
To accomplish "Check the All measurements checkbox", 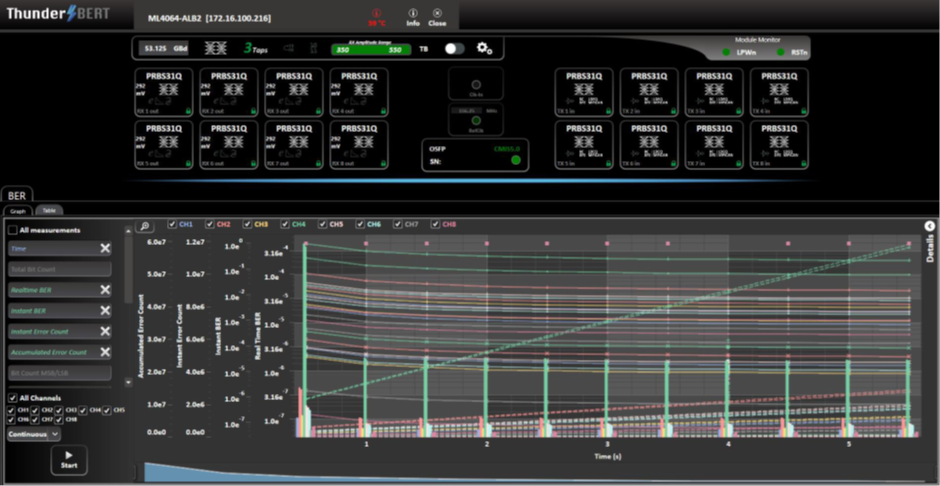I will (13, 230).
